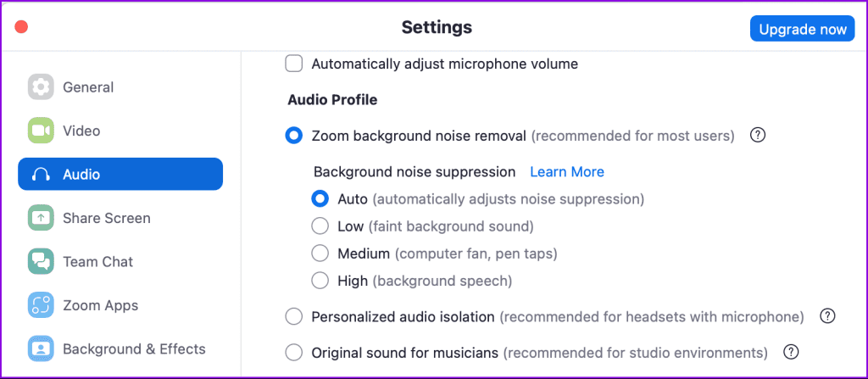The height and width of the screenshot is (379, 868).
Task: Switch to Team Chat settings
Action: (97, 262)
